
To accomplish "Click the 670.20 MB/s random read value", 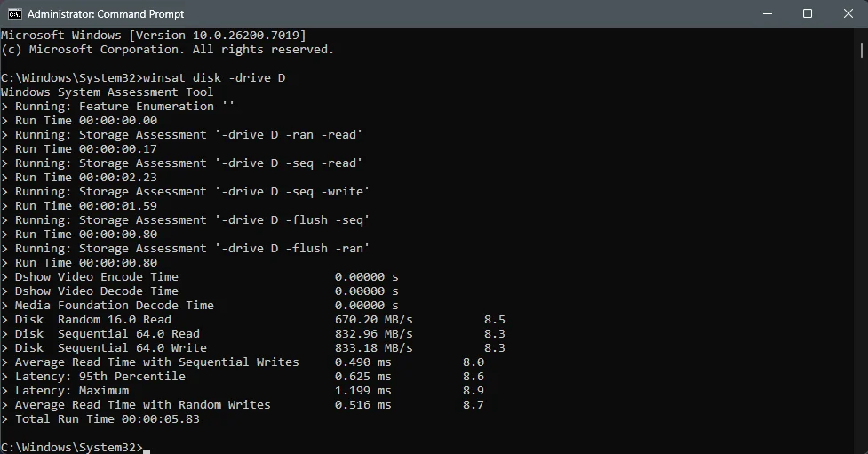I will [374, 320].
